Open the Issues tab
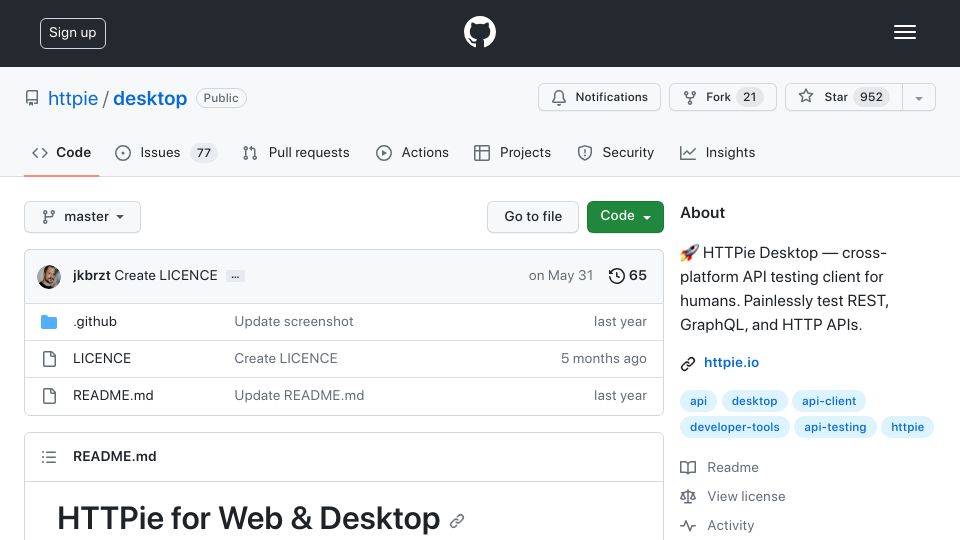The width and height of the screenshot is (960, 540). 166,152
